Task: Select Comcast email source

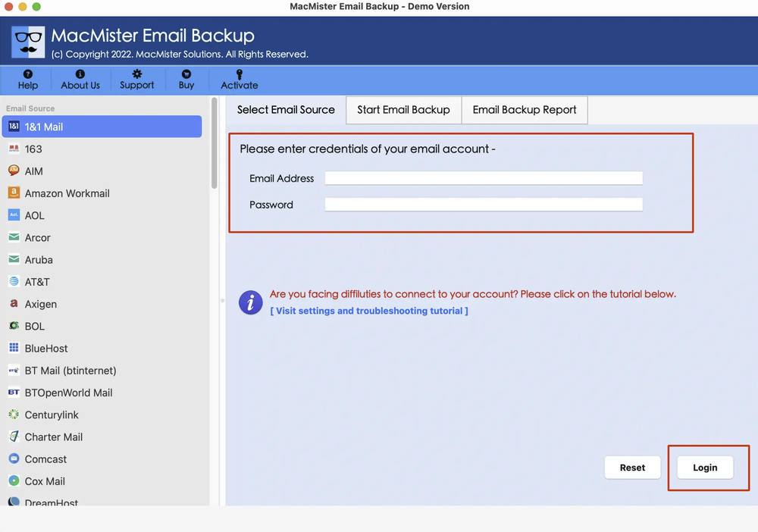Action: click(x=102, y=459)
